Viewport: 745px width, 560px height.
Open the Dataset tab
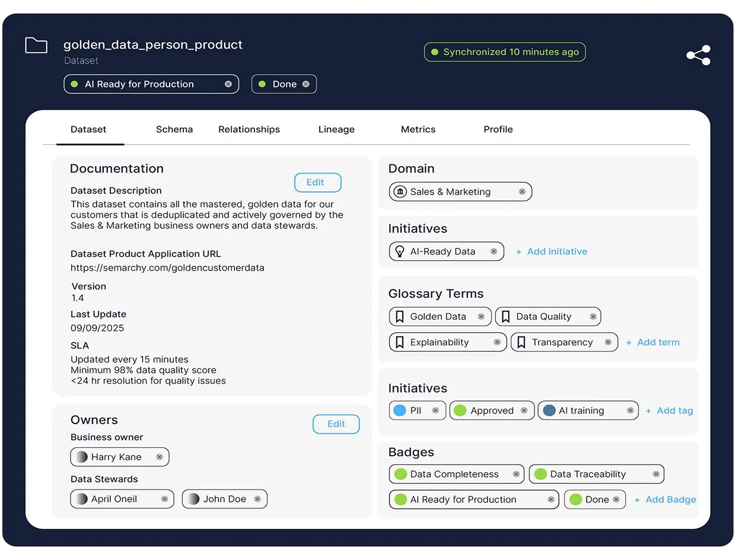click(x=88, y=129)
